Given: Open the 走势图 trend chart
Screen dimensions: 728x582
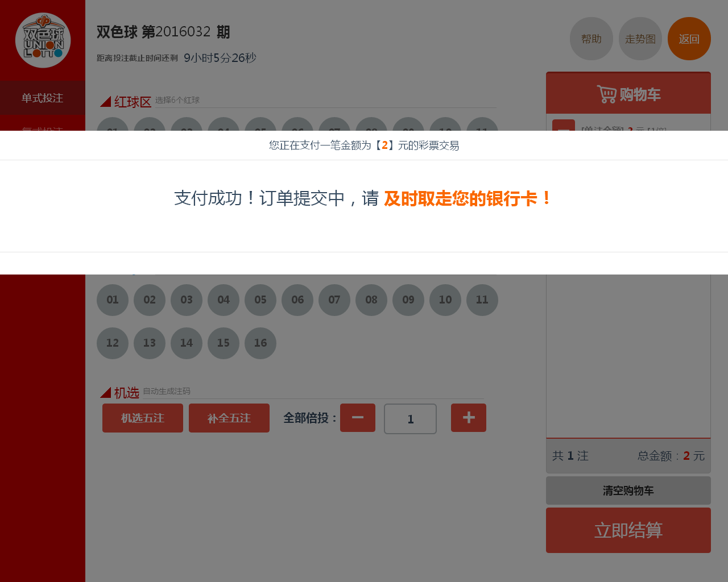Looking at the screenshot, I should click(x=640, y=39).
